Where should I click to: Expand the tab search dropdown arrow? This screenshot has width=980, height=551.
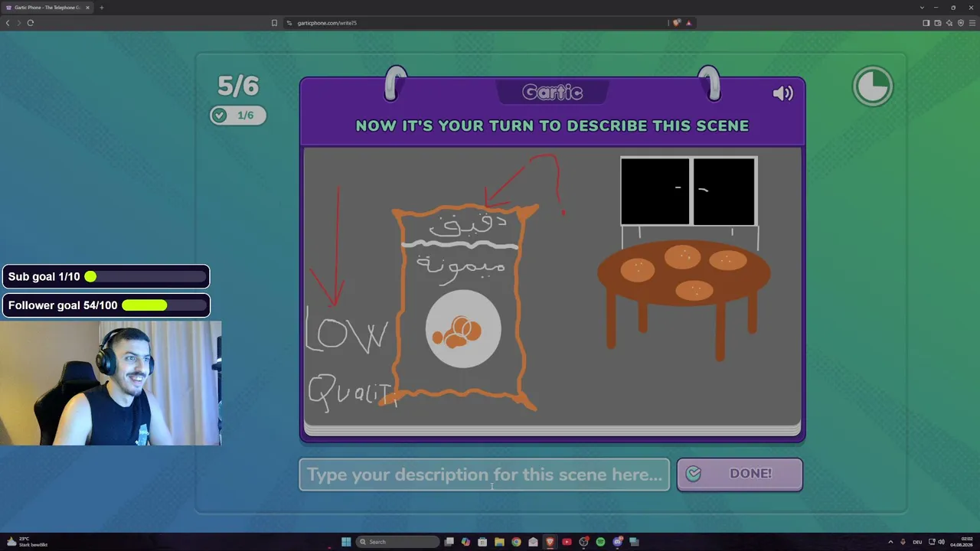click(922, 8)
